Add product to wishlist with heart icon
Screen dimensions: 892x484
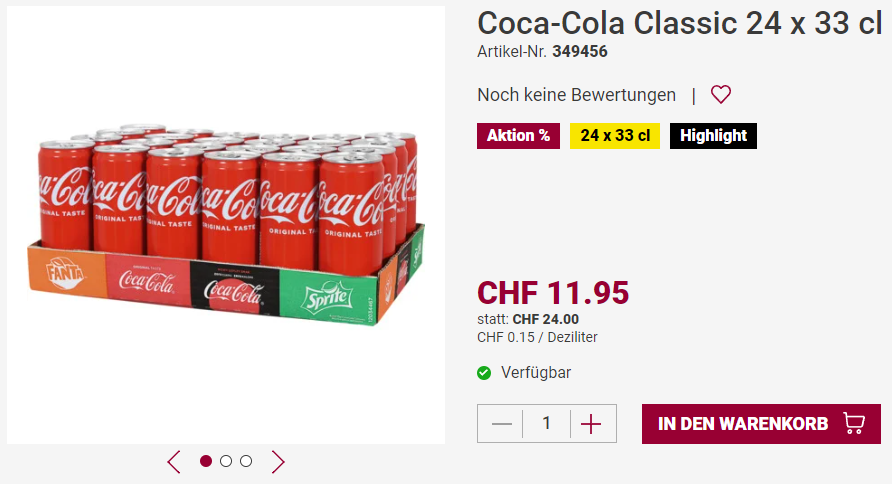[721, 95]
